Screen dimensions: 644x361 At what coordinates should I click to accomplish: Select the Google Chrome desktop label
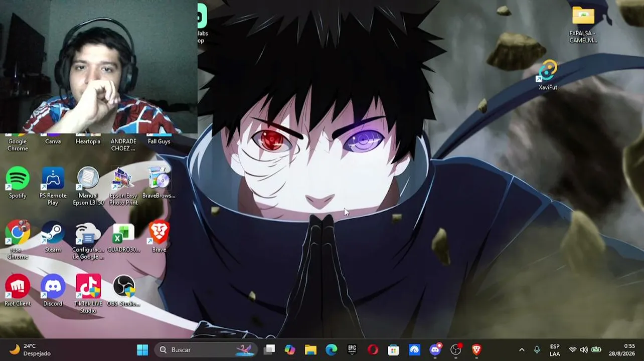click(x=18, y=145)
